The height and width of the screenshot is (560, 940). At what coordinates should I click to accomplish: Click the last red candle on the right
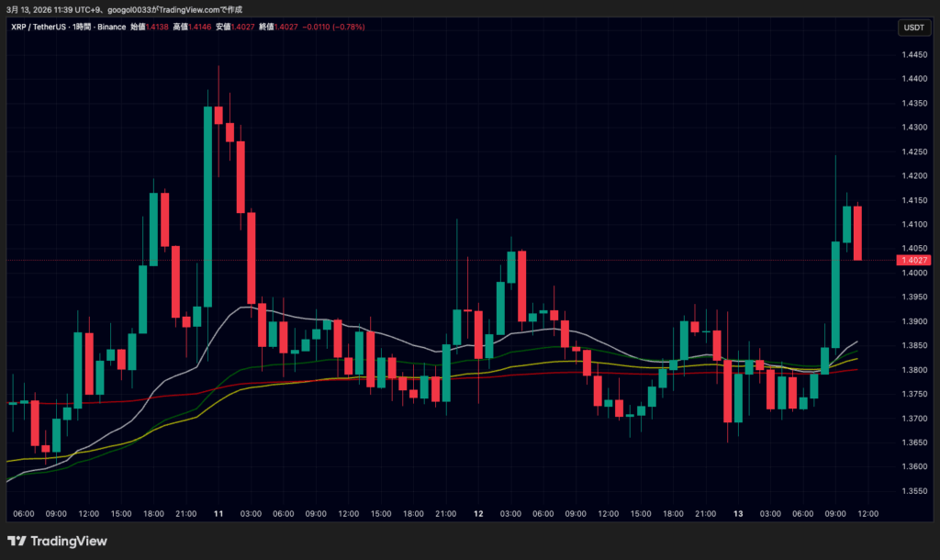pos(857,232)
